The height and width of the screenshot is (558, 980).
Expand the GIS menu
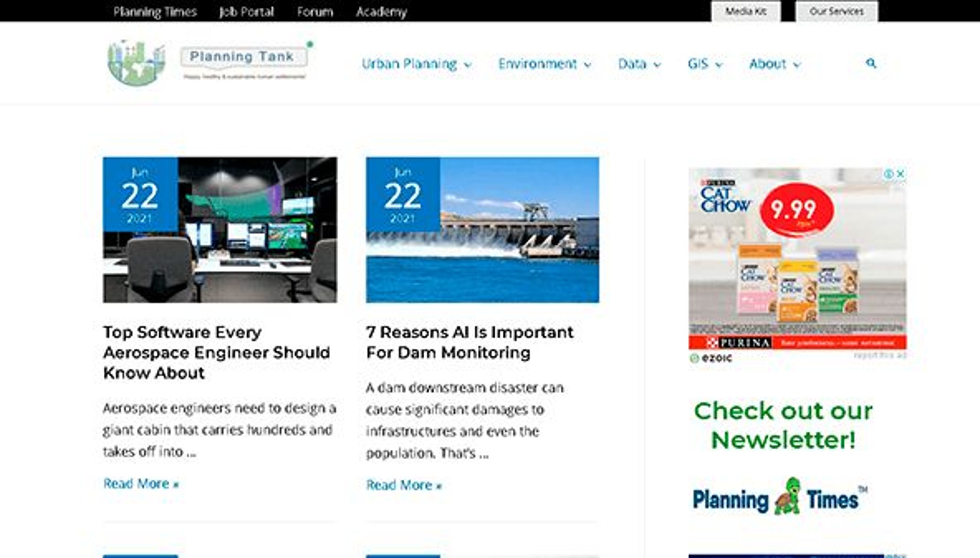tap(719, 65)
